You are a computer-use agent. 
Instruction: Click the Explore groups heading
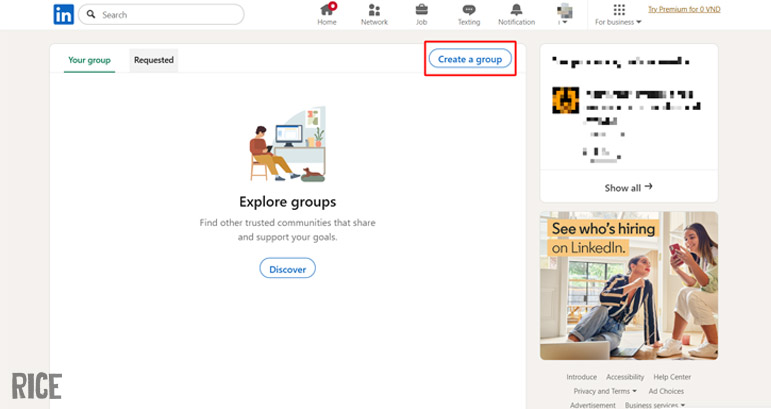tap(288, 202)
